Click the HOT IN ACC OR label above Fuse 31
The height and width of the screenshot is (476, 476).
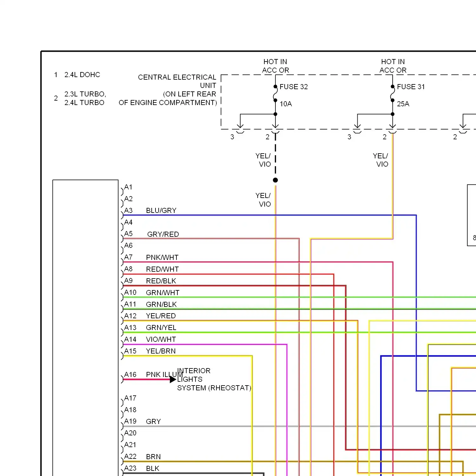coord(393,66)
